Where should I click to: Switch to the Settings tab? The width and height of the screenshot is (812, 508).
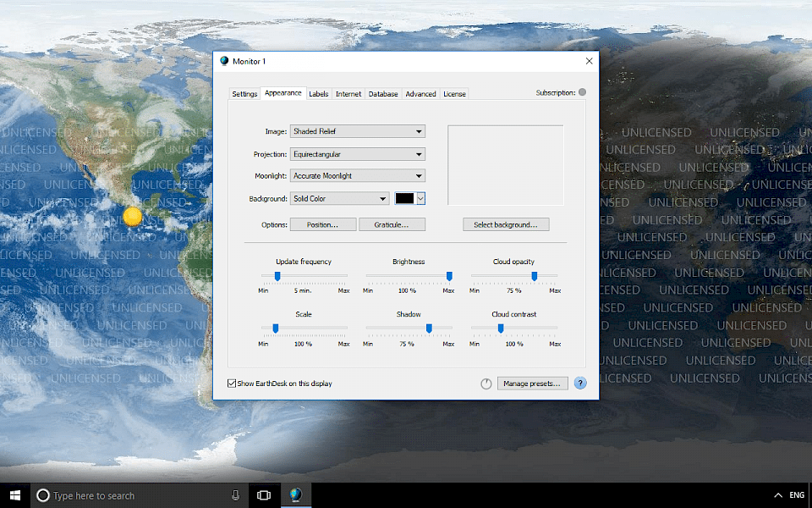[x=244, y=94]
